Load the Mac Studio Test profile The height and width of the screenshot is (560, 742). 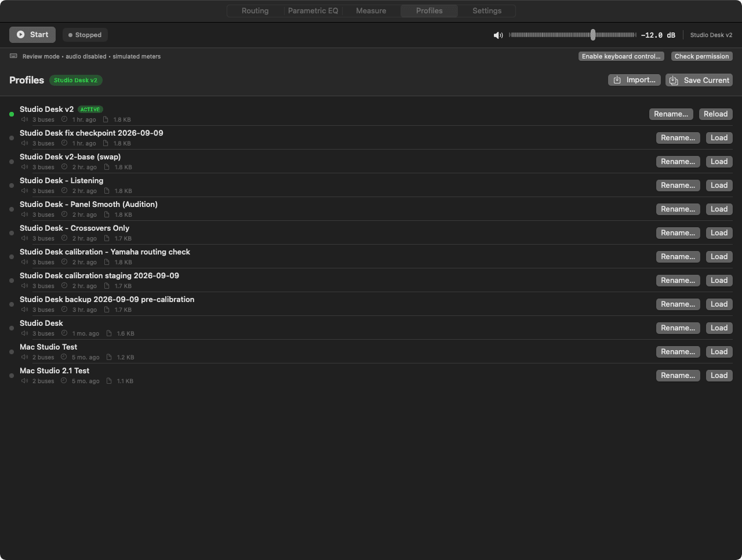(x=719, y=352)
